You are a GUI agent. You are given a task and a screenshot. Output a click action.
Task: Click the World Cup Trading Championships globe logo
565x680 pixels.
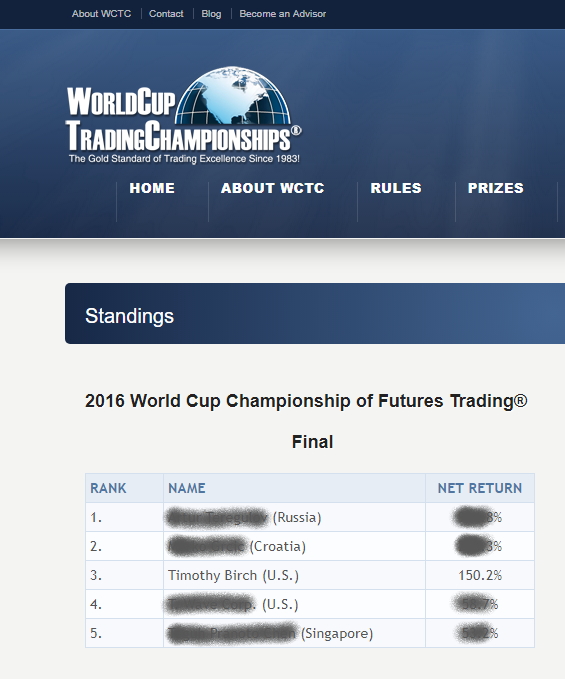point(184,115)
